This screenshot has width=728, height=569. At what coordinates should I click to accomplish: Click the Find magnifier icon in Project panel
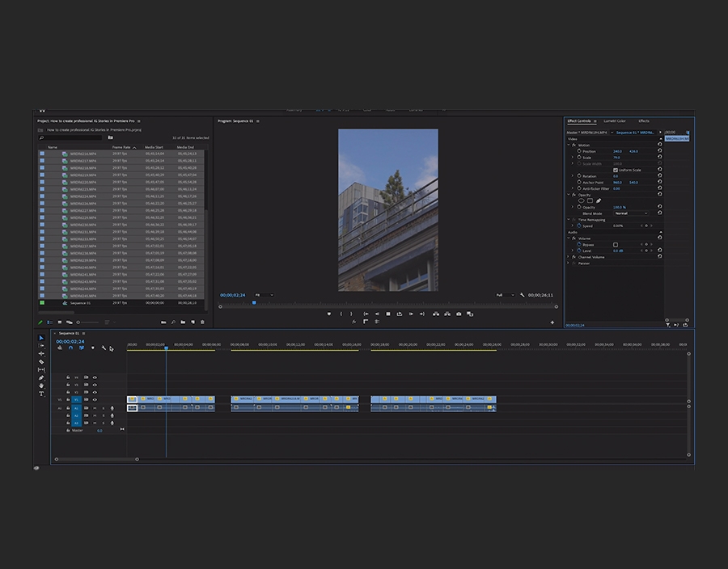tap(173, 322)
